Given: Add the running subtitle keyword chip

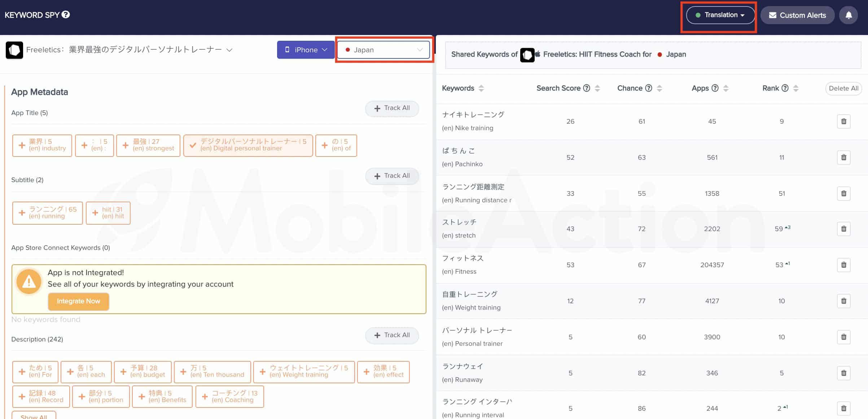Looking at the screenshot, I should tap(48, 213).
